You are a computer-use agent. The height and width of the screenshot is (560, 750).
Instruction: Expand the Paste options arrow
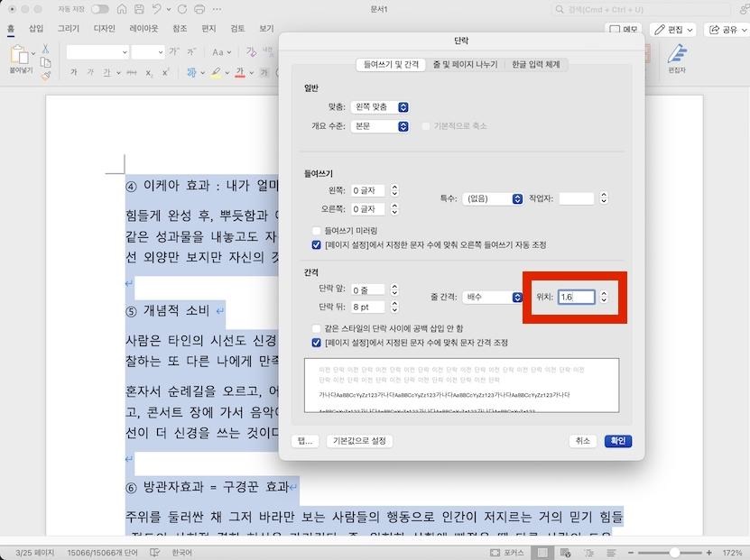click(33, 53)
